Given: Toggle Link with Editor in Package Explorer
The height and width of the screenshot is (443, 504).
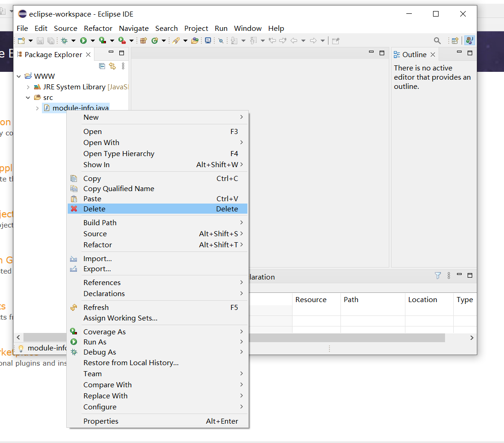Looking at the screenshot, I should (112, 66).
